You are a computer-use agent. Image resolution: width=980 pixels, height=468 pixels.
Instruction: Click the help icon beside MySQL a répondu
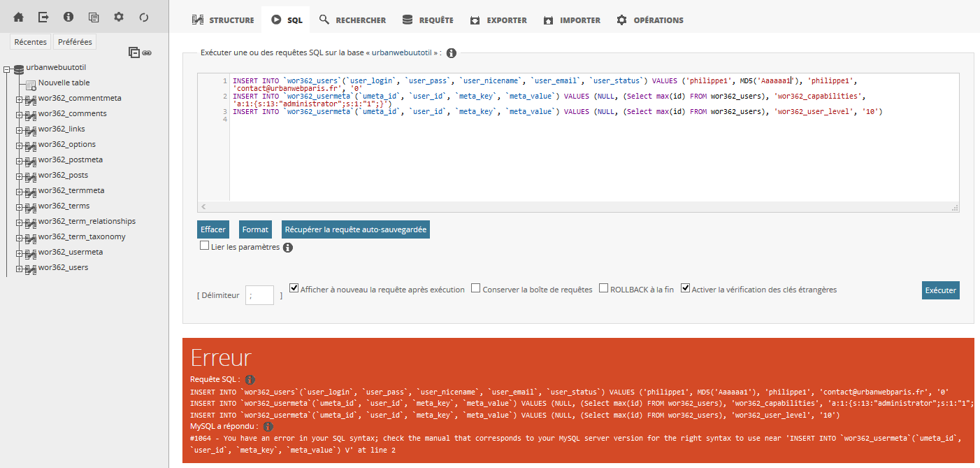[x=268, y=426]
